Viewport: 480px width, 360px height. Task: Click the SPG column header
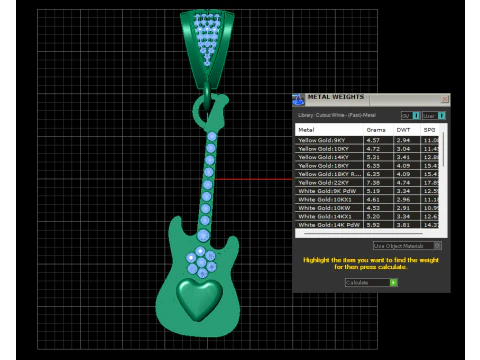click(x=430, y=130)
